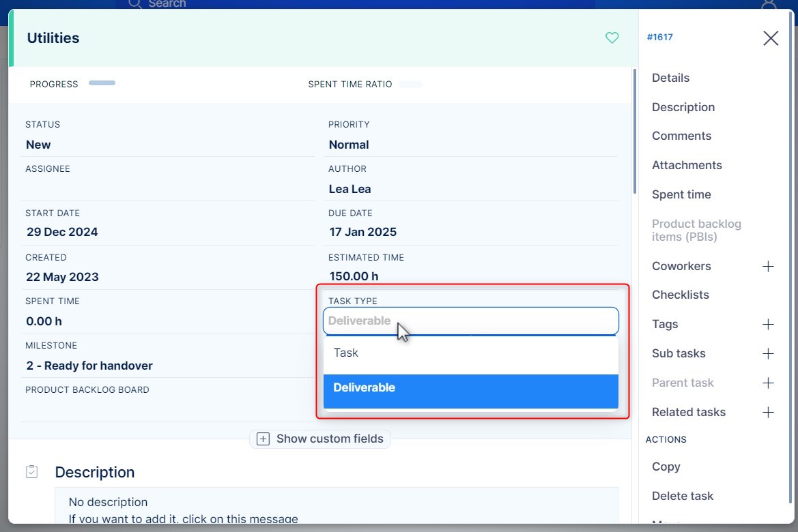The height and width of the screenshot is (532, 798).
Task: Open Attachments from the side menu
Action: tap(686, 165)
